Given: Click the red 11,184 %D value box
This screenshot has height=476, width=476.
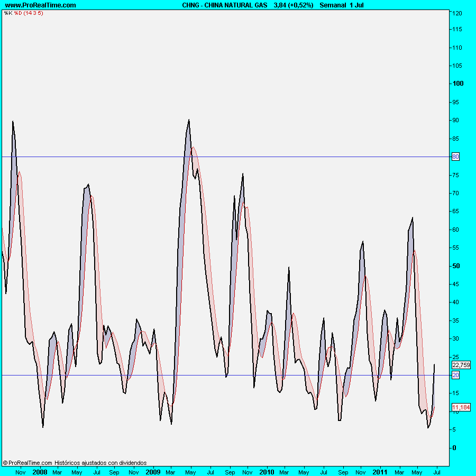Looking at the screenshot, I should [461, 407].
